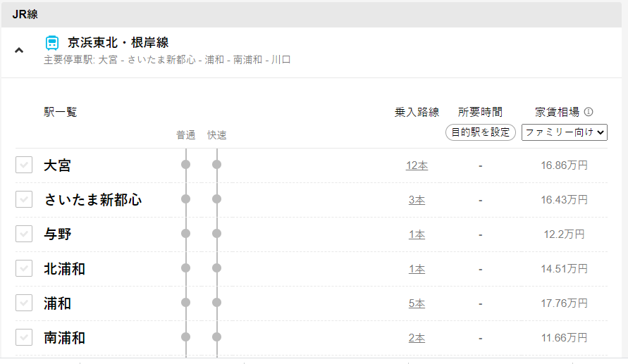628x364 pixels.
Task: Click the train icon beside 京浜東北・根岸線
Action: click(x=52, y=43)
